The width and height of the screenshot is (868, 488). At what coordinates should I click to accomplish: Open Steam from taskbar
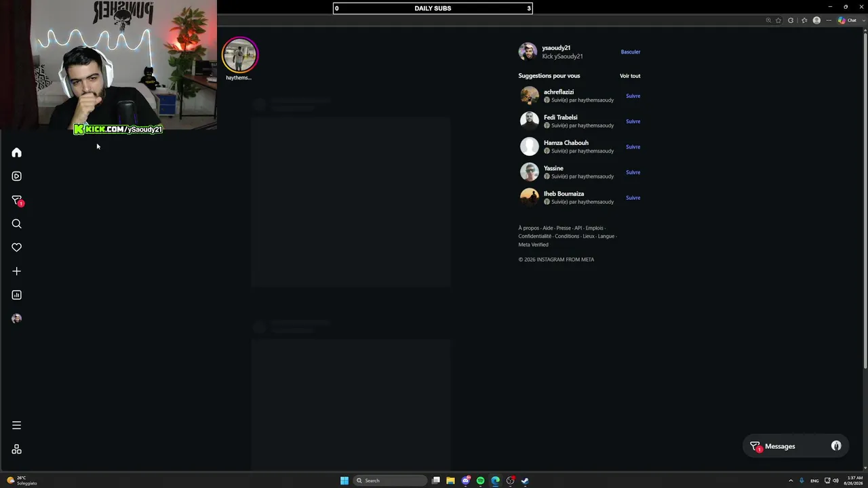[525, 481]
